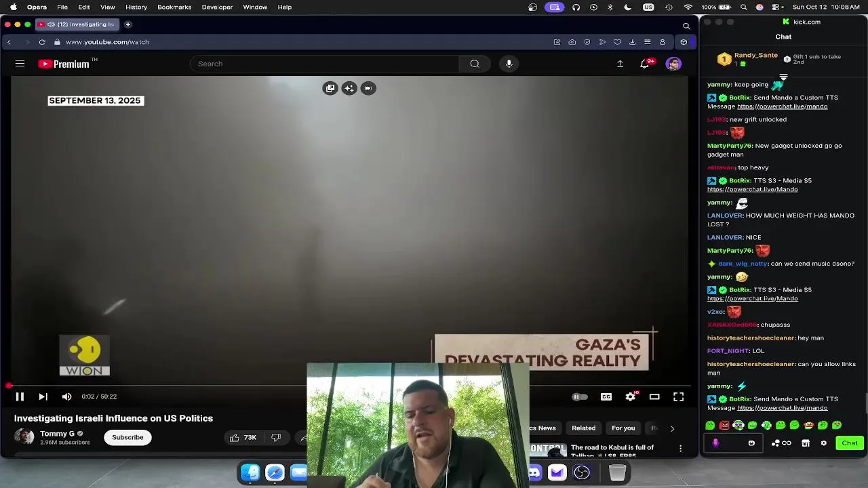The image size is (868, 488).
Task: Open the road to Kabul suggested video
Action: coord(612,451)
